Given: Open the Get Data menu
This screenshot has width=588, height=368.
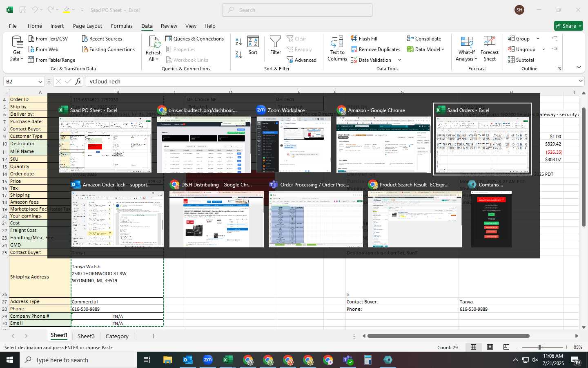Looking at the screenshot, I should pyautogui.click(x=17, y=48).
